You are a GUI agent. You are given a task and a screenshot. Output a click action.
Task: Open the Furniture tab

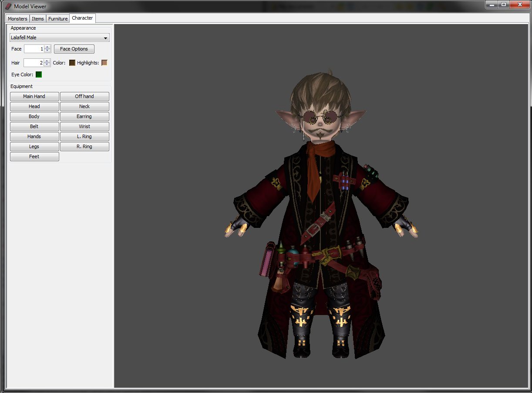[x=58, y=19]
